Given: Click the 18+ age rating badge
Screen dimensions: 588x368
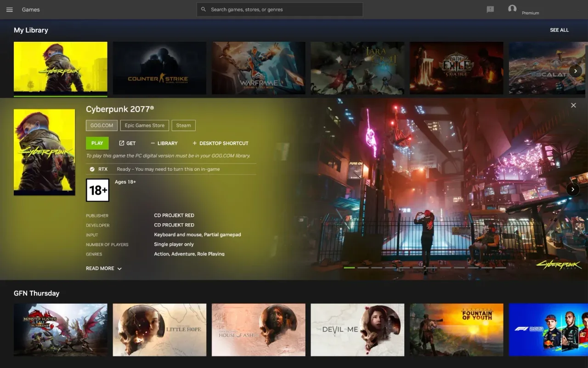Looking at the screenshot, I should 97,190.
